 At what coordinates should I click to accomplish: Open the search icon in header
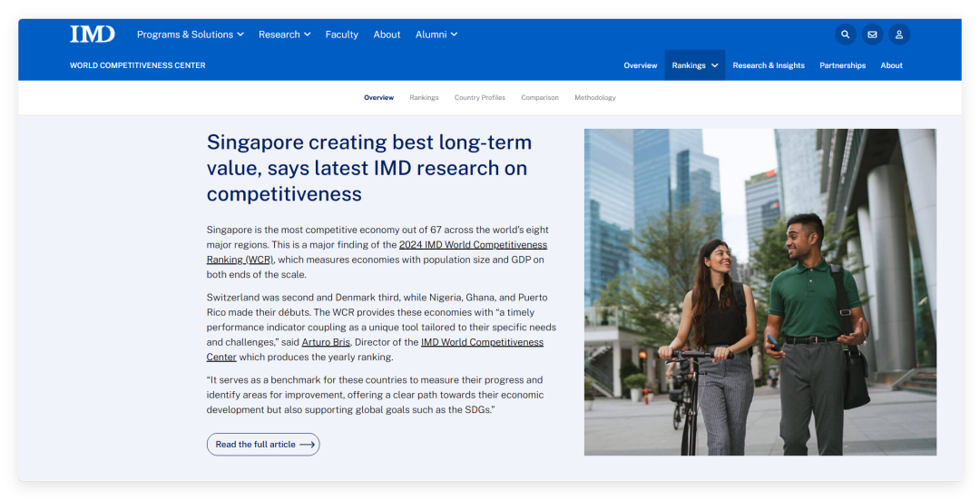coord(845,34)
